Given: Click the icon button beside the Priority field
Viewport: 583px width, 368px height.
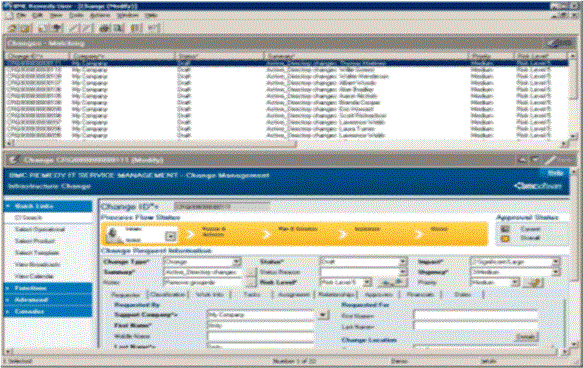Looking at the screenshot, I should click(x=533, y=283).
